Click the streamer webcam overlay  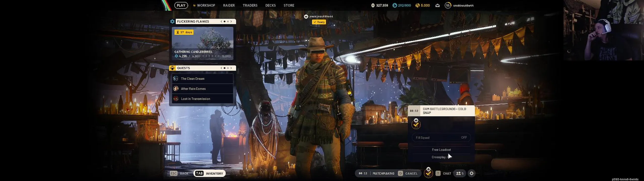603,30
